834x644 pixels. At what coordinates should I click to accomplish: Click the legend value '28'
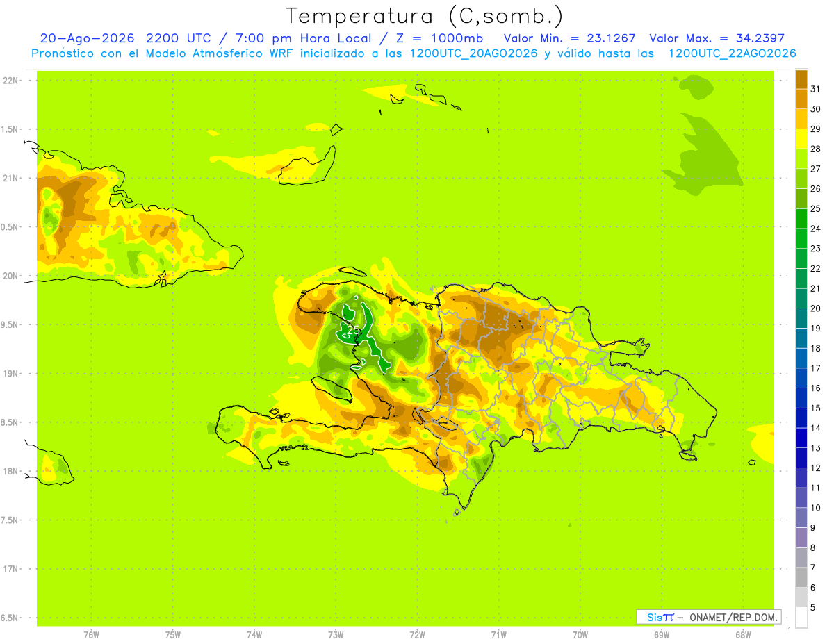[x=815, y=148]
